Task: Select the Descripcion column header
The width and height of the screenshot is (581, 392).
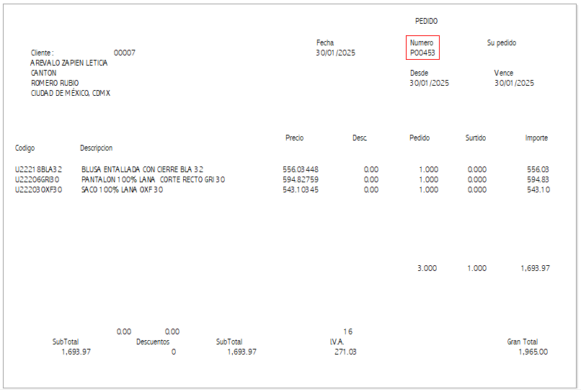Action: pyautogui.click(x=97, y=148)
